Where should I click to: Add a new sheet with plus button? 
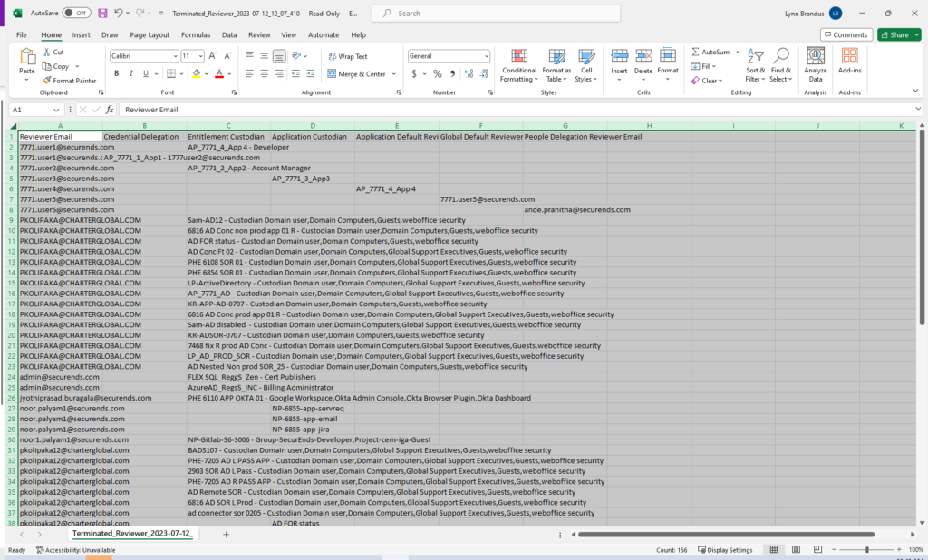click(x=226, y=534)
